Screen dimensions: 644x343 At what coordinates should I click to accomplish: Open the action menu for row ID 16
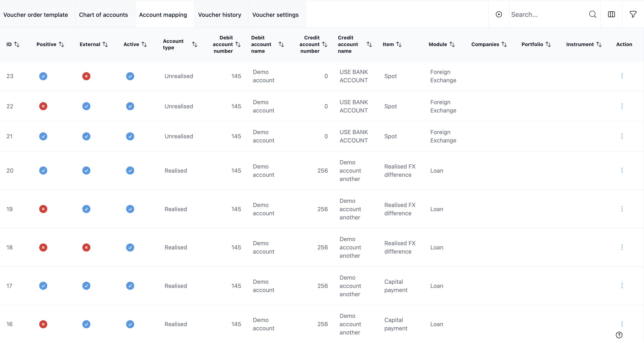tap(622, 324)
